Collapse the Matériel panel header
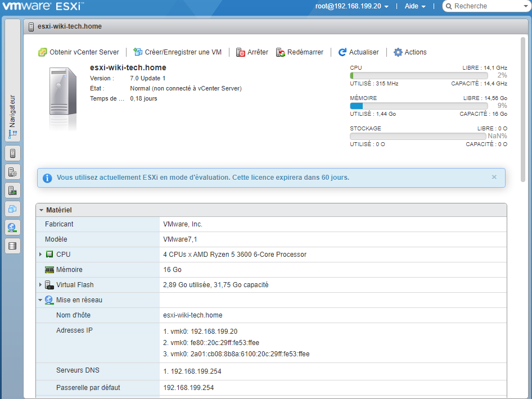The height and width of the screenshot is (399, 532). [42, 210]
